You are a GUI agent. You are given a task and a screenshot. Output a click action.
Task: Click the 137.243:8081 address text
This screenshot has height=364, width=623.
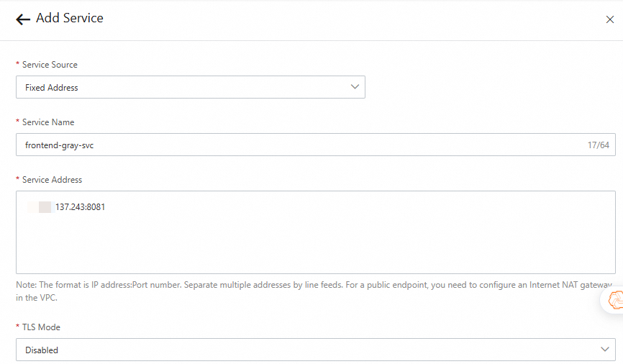80,207
